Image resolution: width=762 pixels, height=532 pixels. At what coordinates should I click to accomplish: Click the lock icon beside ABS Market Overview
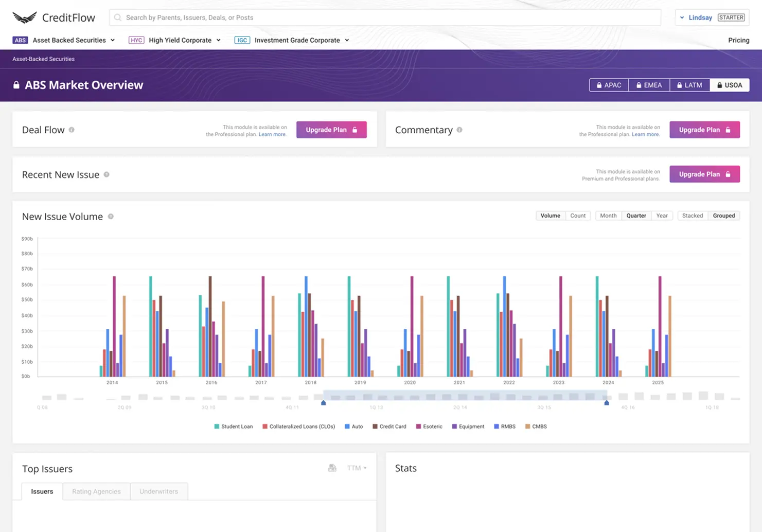16,85
